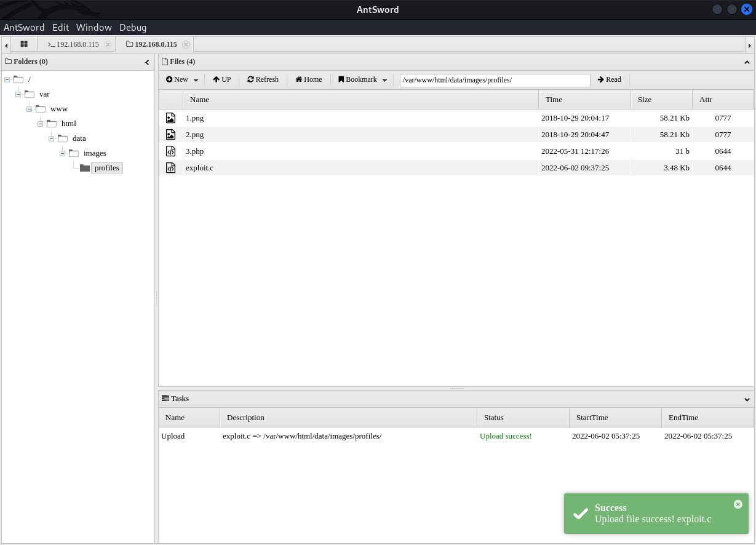Collapse the Folders panel arrow

click(x=147, y=62)
